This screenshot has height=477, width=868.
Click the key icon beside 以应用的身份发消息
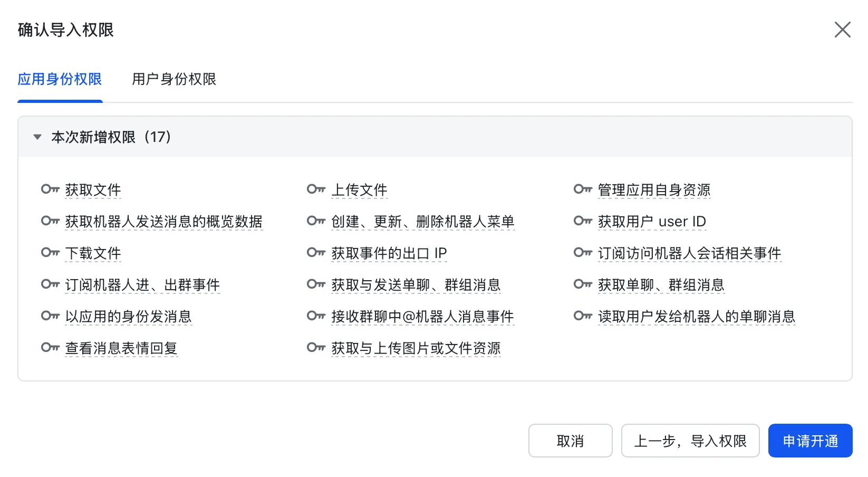tap(50, 316)
